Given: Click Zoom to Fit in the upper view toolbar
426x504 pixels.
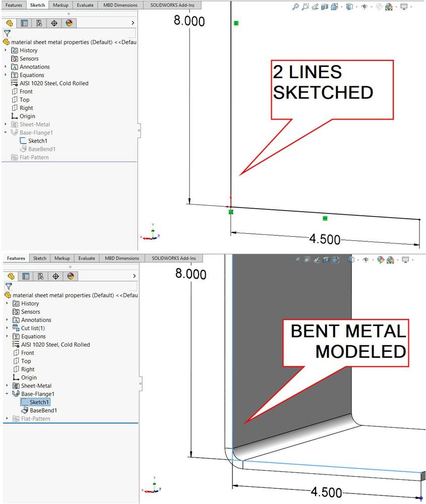Looking at the screenshot, I should tap(295, 7).
